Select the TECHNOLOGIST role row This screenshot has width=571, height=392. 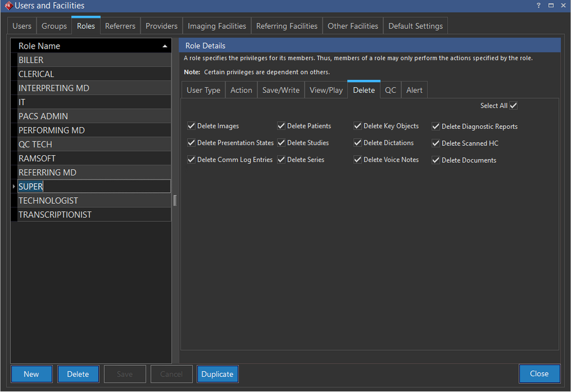[48, 200]
